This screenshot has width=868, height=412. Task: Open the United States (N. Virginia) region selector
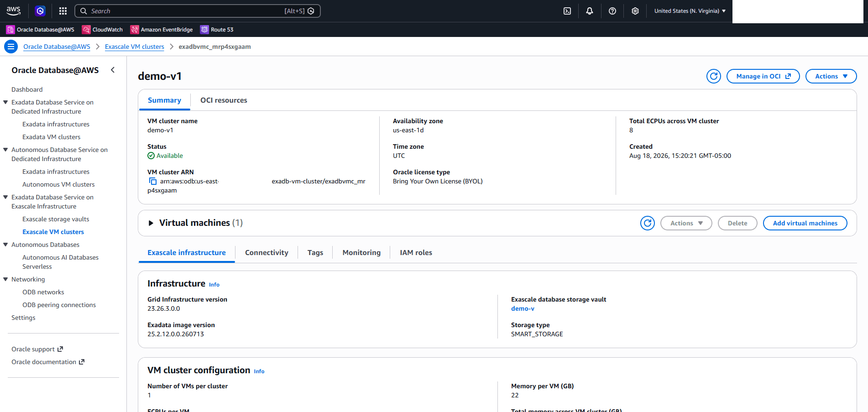coord(690,11)
